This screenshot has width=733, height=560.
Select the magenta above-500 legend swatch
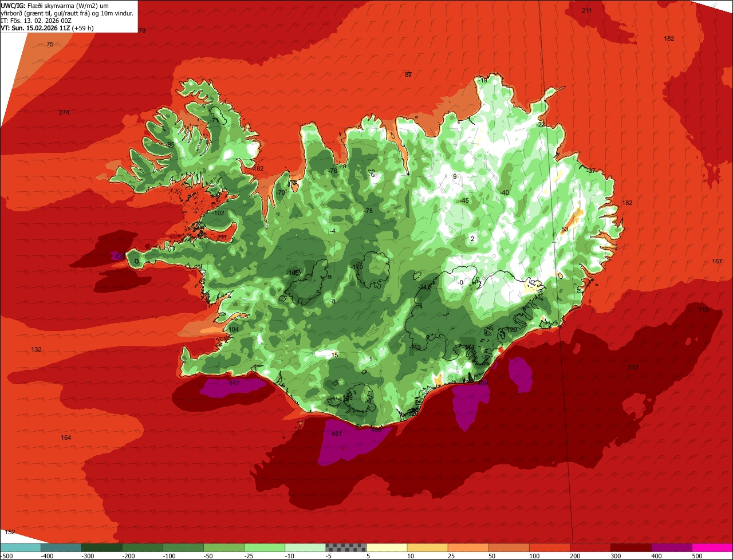[712, 547]
